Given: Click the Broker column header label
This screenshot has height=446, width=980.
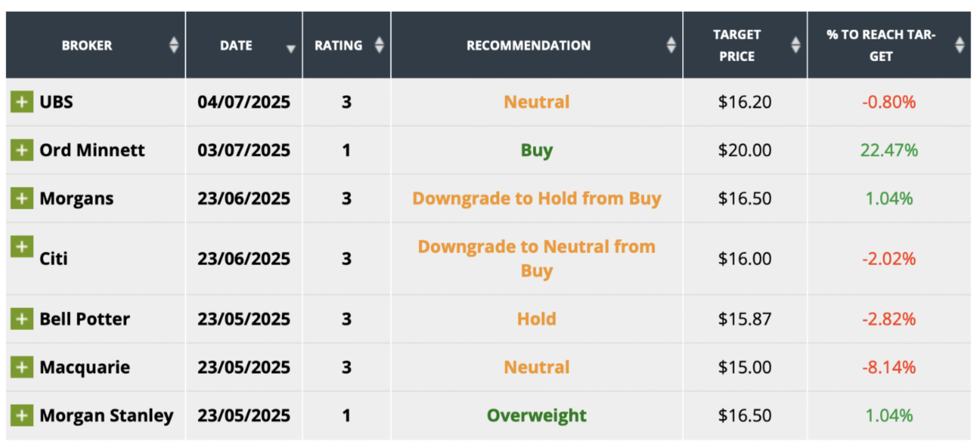Looking at the screenshot, I should (x=87, y=46).
